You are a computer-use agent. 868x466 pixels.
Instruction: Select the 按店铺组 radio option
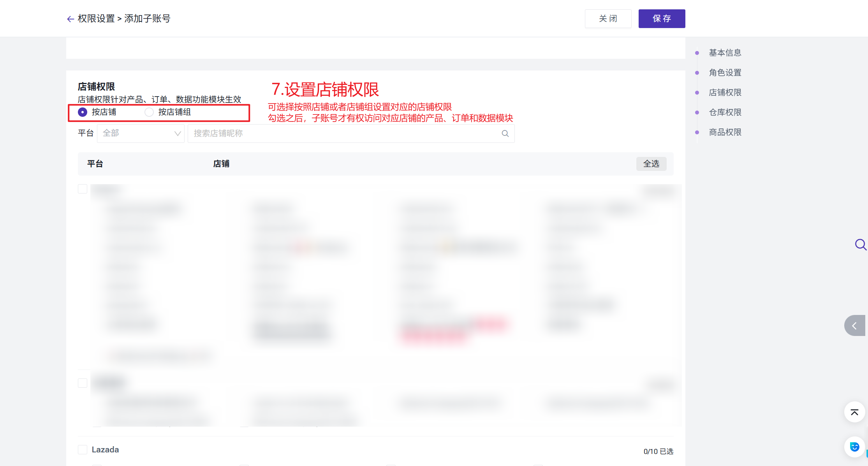149,112
